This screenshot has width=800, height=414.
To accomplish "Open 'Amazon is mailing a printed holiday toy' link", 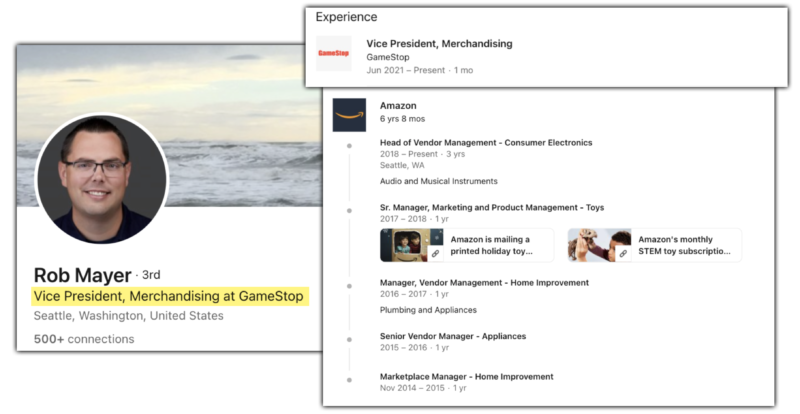I will click(x=491, y=245).
